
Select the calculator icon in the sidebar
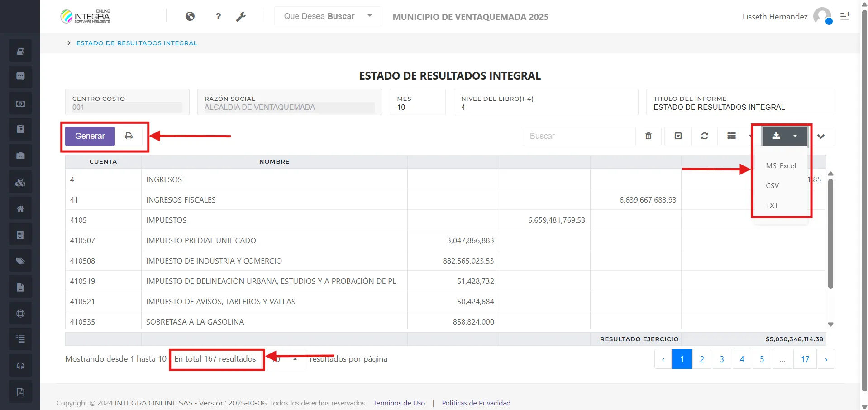click(20, 234)
